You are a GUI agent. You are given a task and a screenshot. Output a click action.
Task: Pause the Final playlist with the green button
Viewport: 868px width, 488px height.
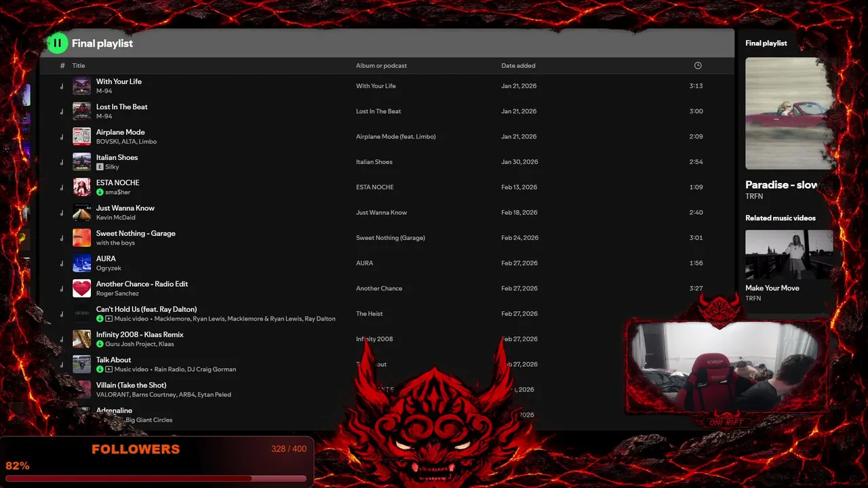pos(58,43)
